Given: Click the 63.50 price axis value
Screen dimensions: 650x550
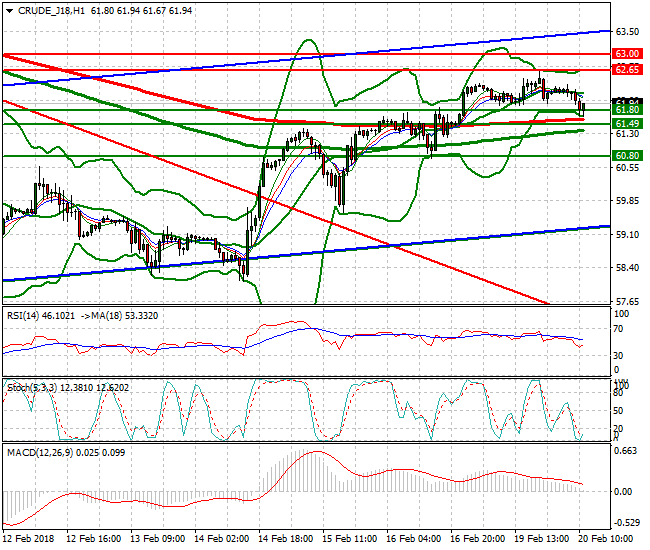Looking at the screenshot, I should (x=627, y=32).
